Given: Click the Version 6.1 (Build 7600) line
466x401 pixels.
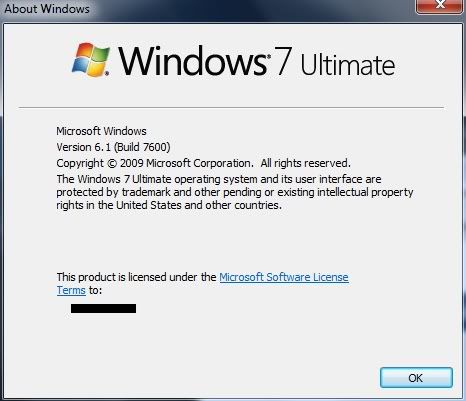Looking at the screenshot, I should click(x=113, y=147).
